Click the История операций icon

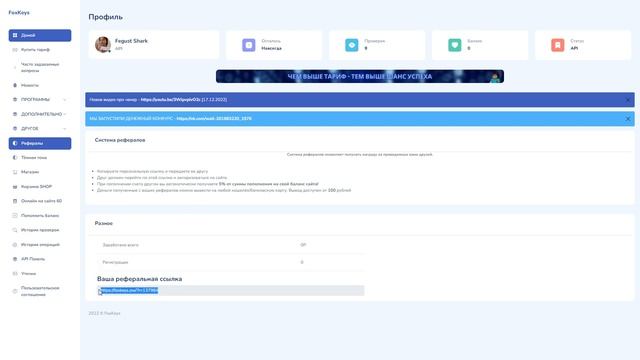(x=15, y=245)
